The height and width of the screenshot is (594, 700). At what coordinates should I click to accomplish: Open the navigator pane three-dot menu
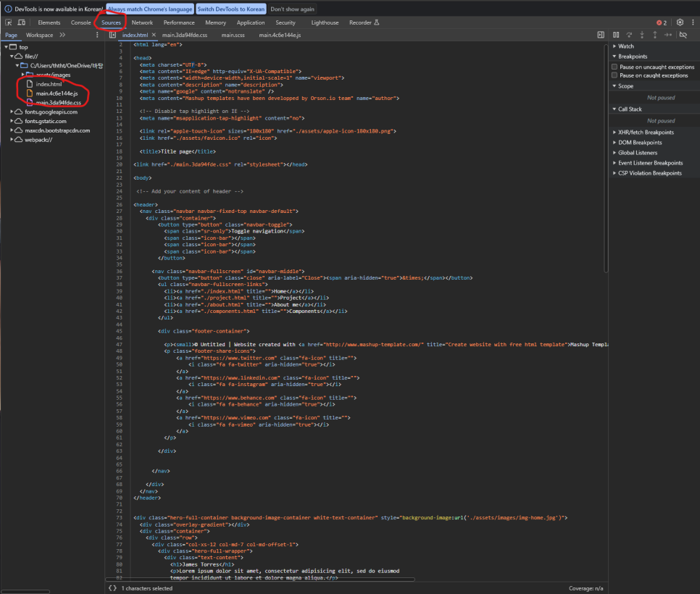point(97,35)
